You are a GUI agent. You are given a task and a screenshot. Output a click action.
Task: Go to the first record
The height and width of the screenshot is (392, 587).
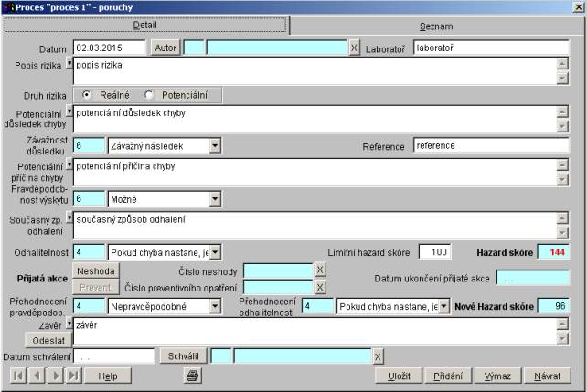pyautogui.click(x=16, y=376)
